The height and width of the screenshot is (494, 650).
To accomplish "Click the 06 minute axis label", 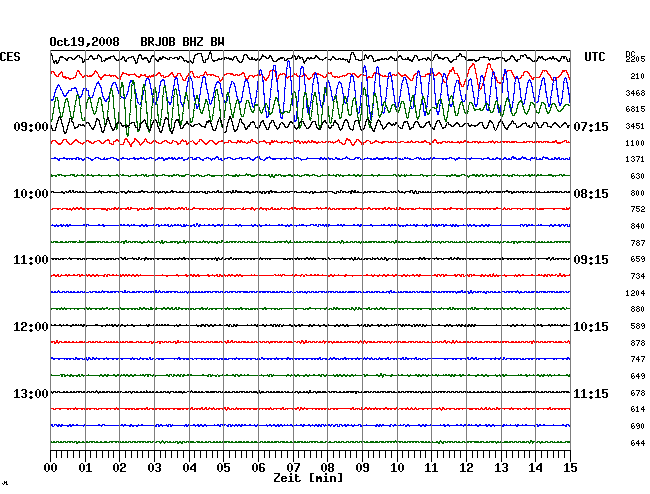I will pos(259,468).
